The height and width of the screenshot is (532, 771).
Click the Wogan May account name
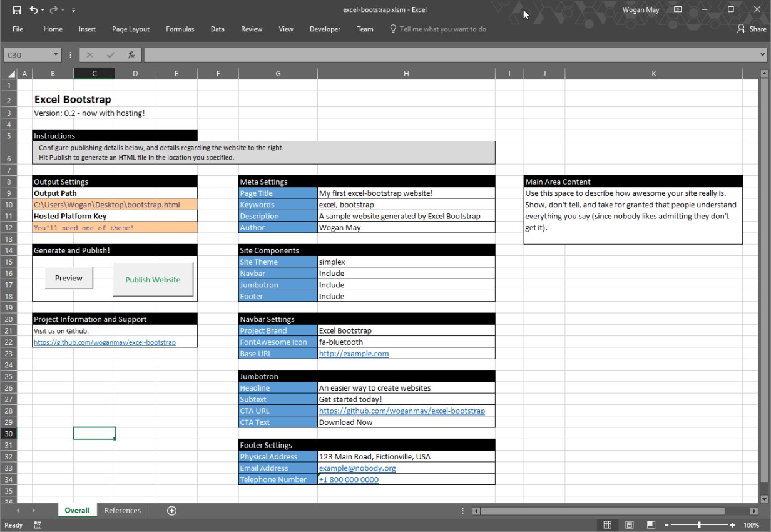tap(641, 10)
